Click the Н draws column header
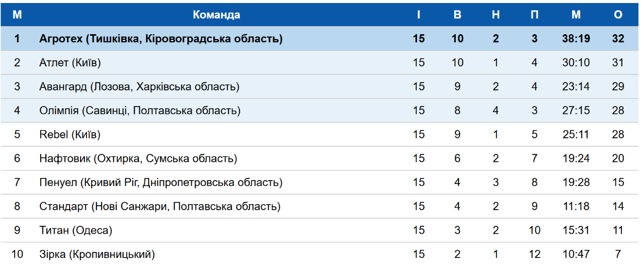644x269 pixels. coord(496,15)
